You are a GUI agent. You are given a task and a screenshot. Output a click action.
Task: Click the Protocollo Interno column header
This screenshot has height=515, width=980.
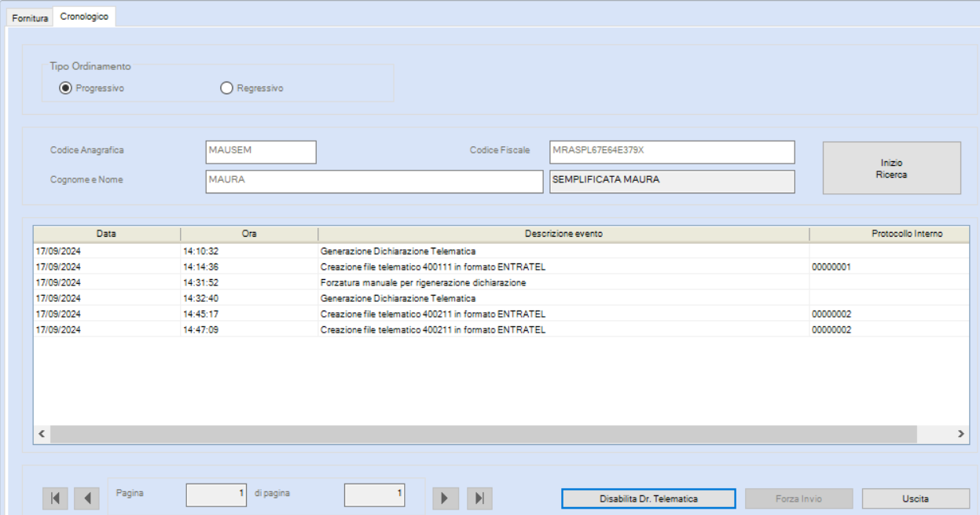[x=889, y=234]
